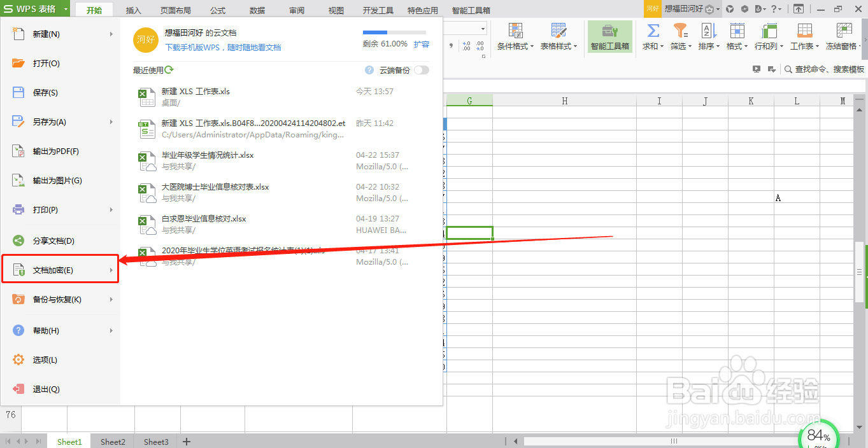Switch to the 页面布局 ribbon tab
Viewport: 868px width, 448px height.
(175, 10)
